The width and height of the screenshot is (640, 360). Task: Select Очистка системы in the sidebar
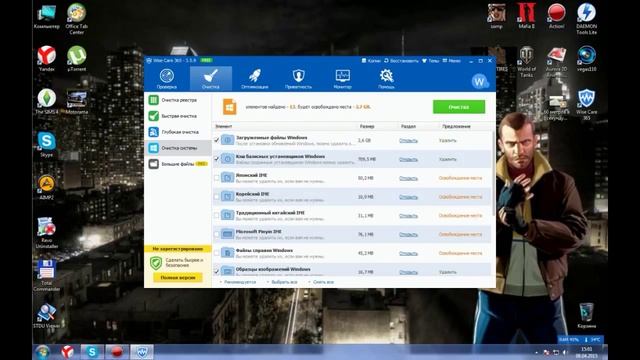point(178,148)
